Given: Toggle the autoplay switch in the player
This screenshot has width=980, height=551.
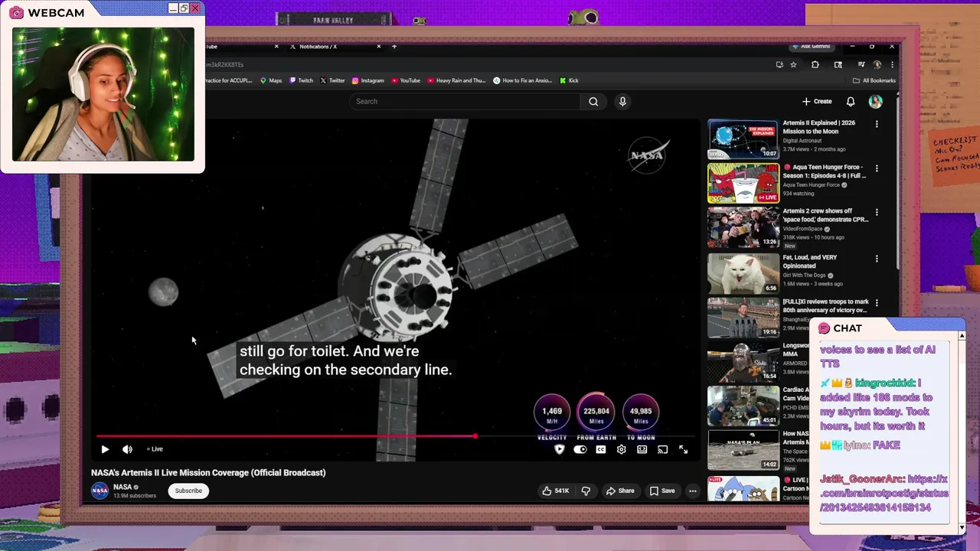Looking at the screenshot, I should pos(580,450).
